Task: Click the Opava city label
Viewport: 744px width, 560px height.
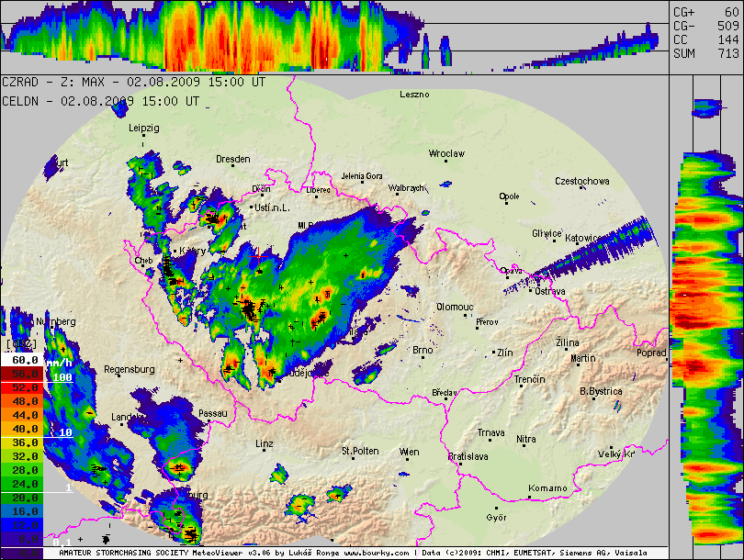Action: tap(511, 270)
